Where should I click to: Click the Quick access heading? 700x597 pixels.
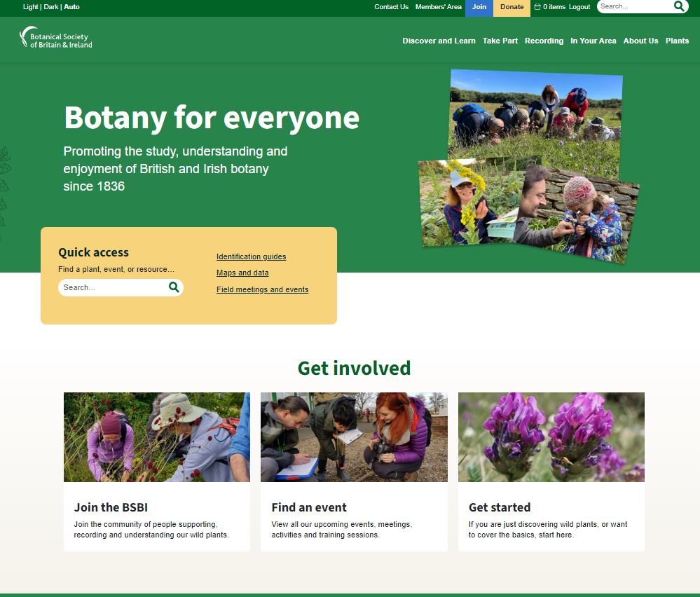93,252
